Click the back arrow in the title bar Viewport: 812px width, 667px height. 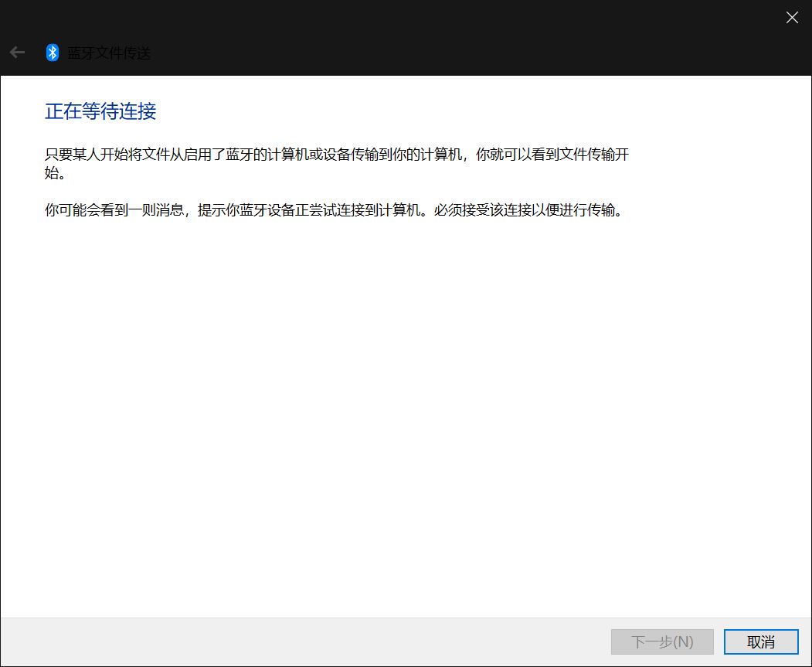click(x=17, y=53)
